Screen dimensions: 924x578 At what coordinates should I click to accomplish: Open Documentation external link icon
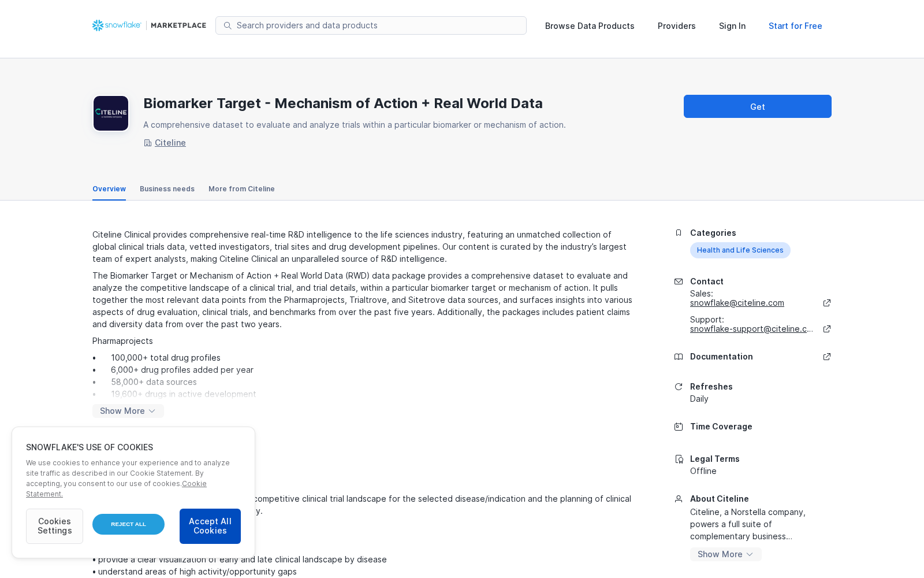(x=827, y=357)
